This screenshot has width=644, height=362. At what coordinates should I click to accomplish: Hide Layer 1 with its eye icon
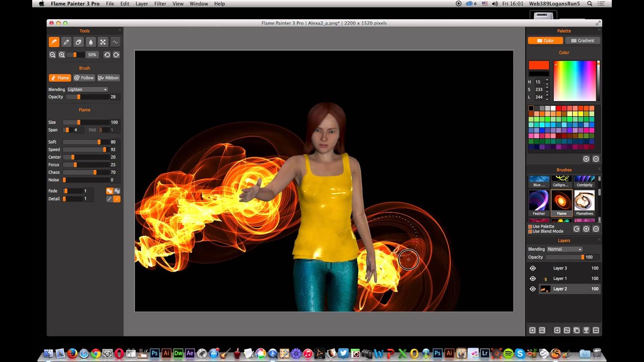pos(533,279)
